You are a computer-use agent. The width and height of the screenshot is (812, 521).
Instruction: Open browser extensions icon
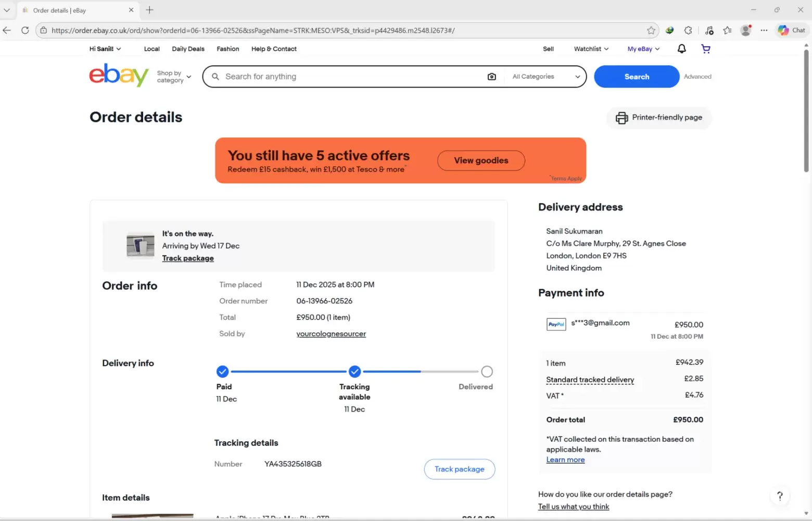[x=688, y=30]
